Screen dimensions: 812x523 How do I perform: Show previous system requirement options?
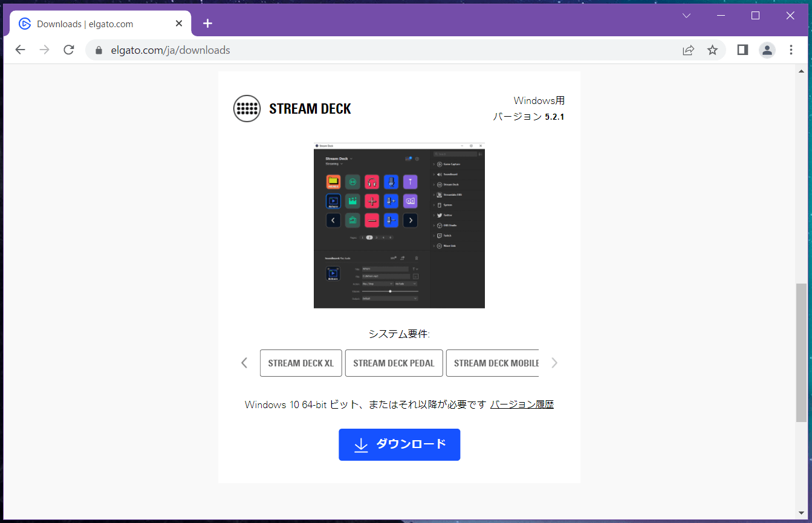point(244,363)
